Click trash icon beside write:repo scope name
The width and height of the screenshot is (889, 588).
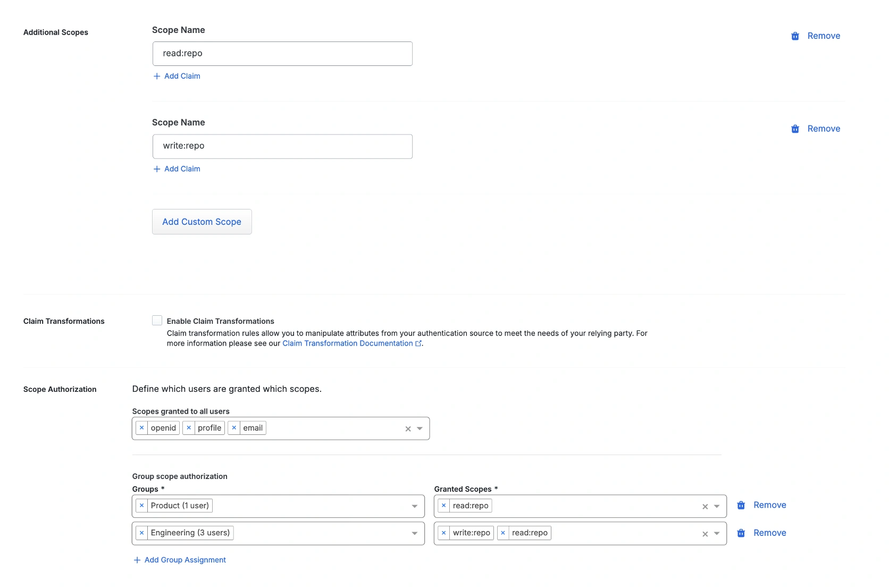795,129
